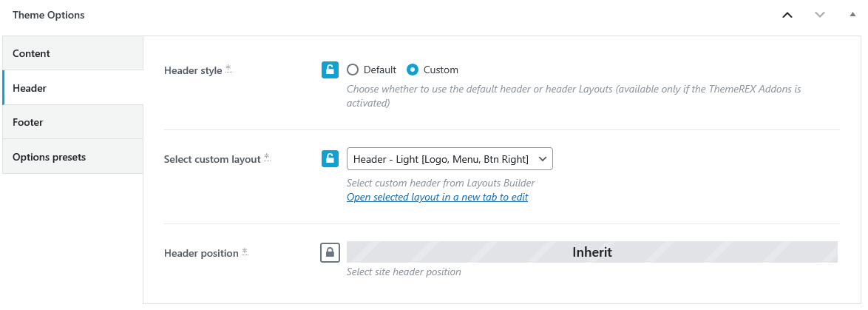Click the move panel up arrow
Image resolution: width=868 pixels, height=310 pixels.
[787, 15]
